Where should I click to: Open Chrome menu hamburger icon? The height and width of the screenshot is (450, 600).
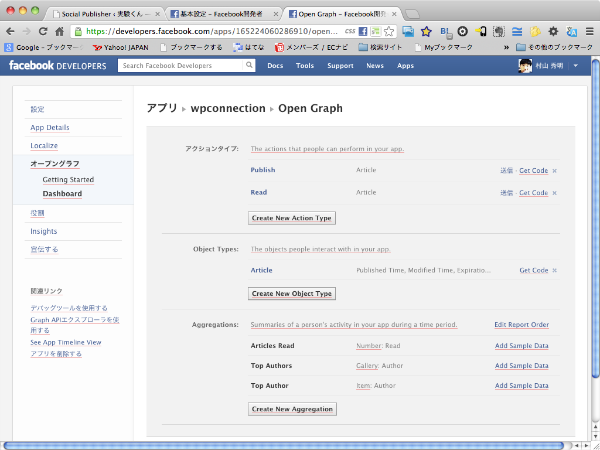tap(590, 31)
